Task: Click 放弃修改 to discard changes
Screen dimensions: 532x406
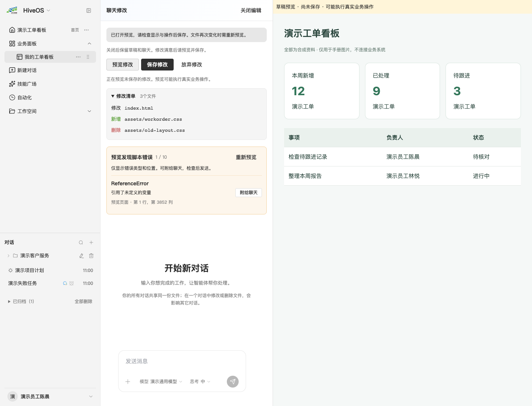Action: point(192,65)
